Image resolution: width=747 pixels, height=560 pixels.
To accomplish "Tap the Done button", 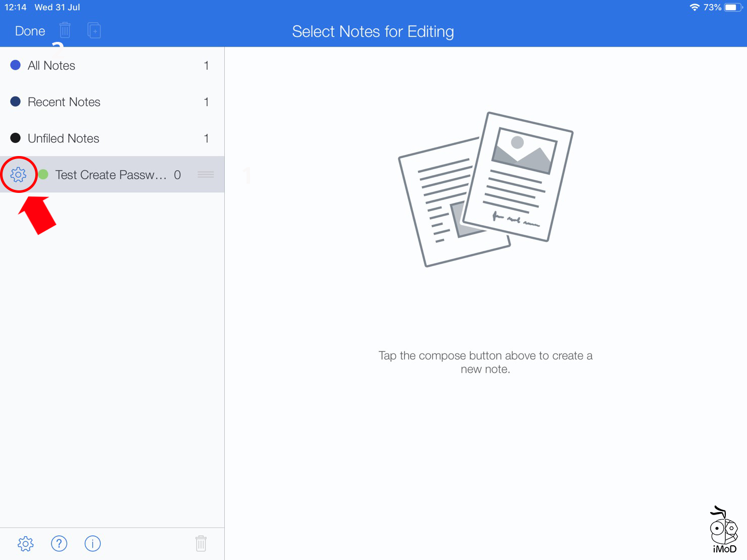I will coord(30,30).
